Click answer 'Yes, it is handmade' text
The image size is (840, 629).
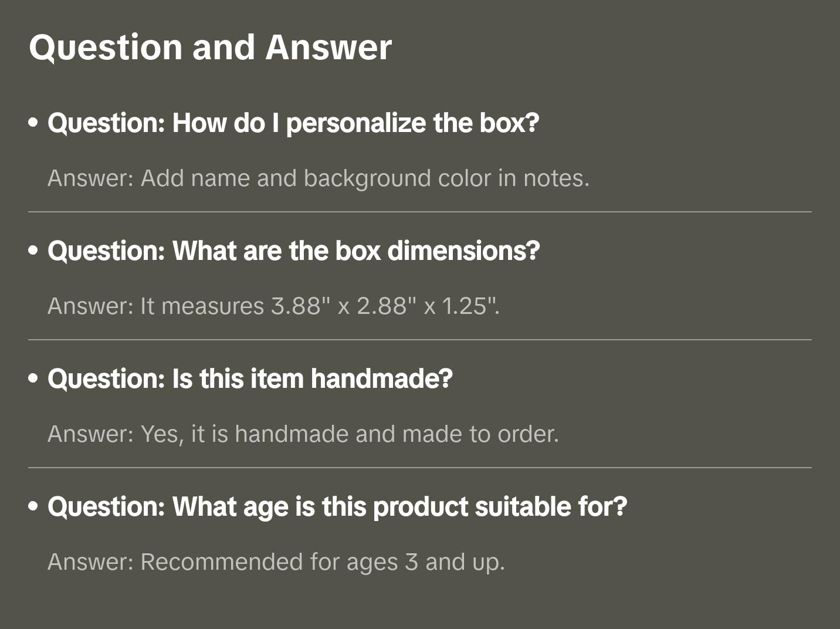point(303,434)
